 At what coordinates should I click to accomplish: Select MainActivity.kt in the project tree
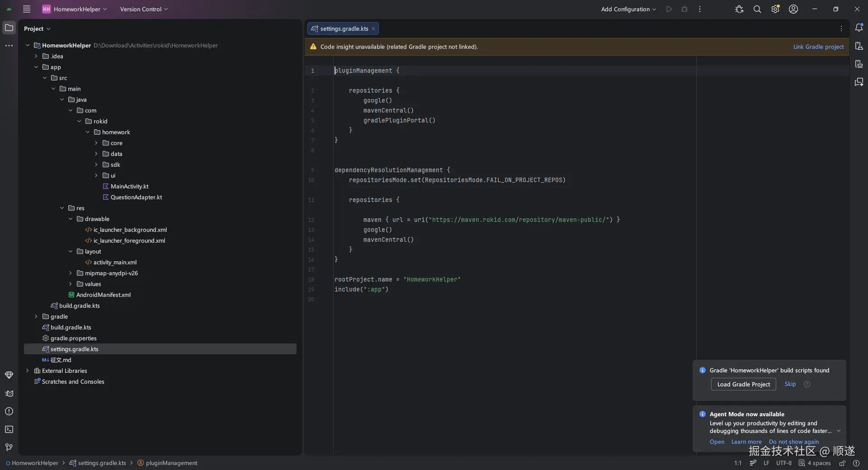click(129, 186)
